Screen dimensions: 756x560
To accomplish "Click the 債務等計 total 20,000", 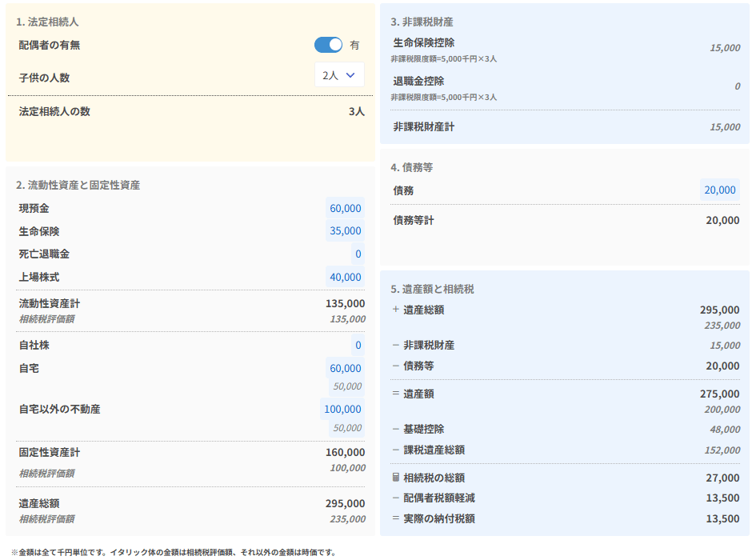I will point(722,221).
